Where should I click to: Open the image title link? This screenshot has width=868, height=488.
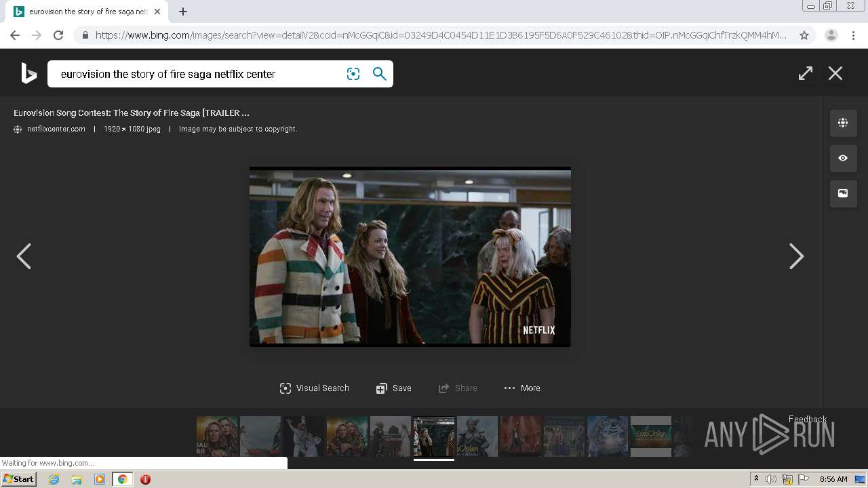(132, 113)
